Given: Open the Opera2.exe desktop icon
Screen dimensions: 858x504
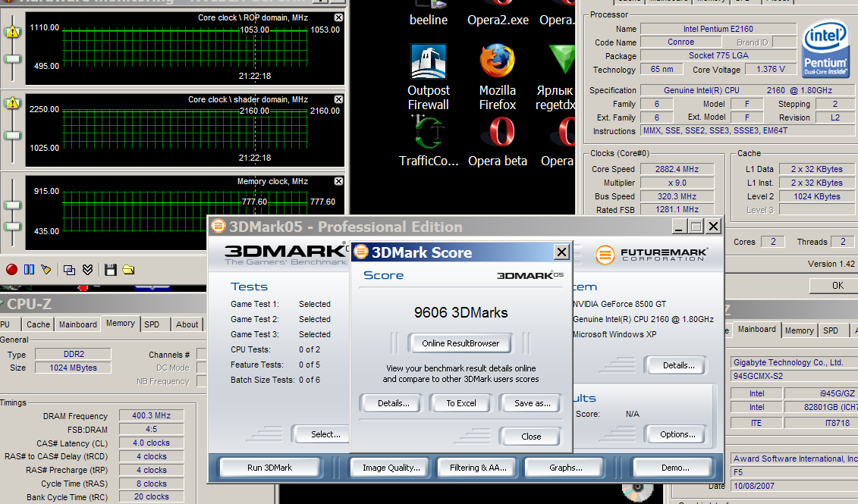Looking at the screenshot, I should [498, 13].
